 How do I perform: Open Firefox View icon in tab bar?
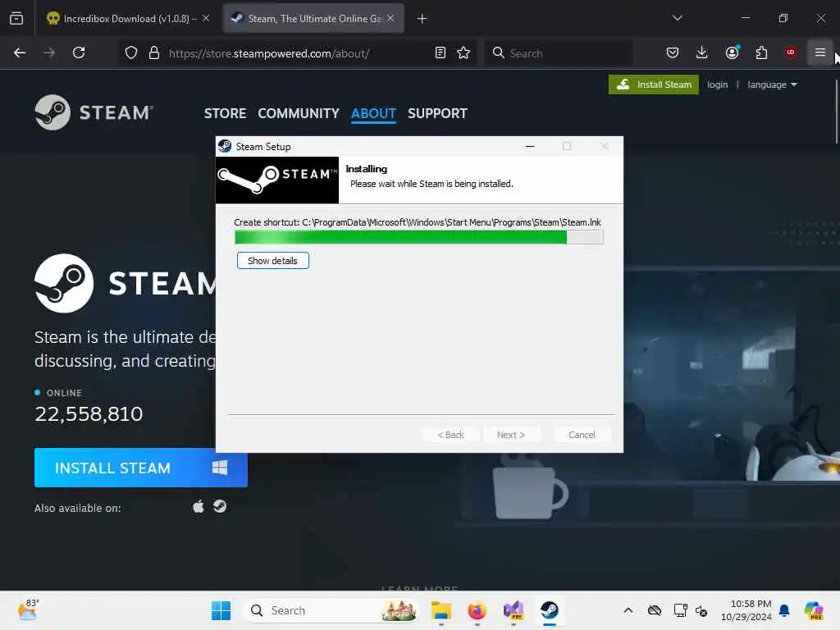coord(16,19)
